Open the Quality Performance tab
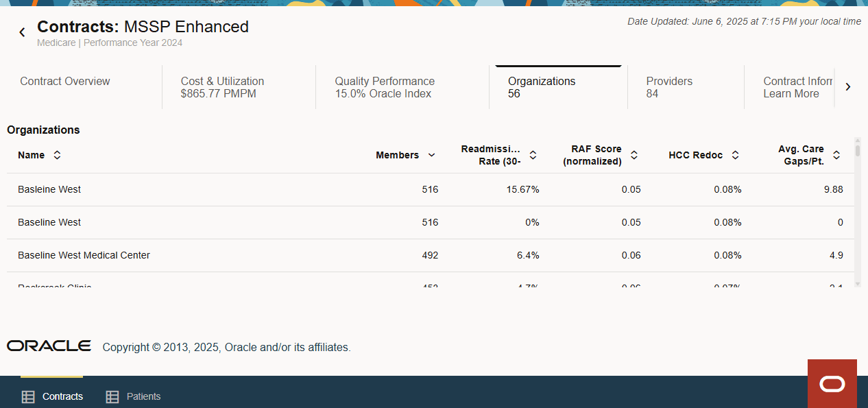This screenshot has width=868, height=408. (385, 87)
